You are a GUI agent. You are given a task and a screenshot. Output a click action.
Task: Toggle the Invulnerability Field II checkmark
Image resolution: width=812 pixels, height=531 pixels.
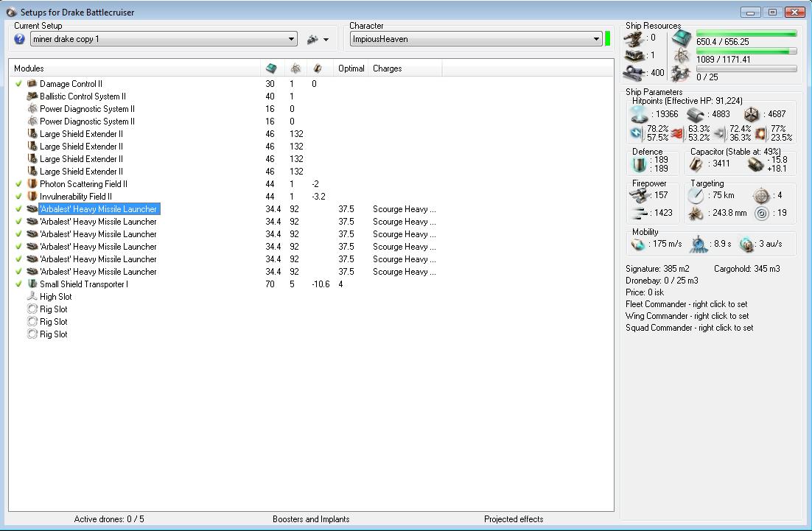tap(18, 196)
